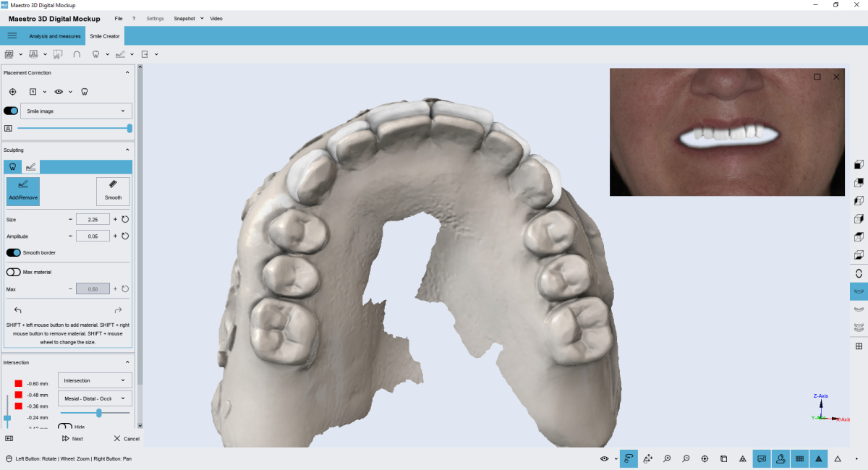Enable the Max material toggle
The image size is (868, 470).
tap(13, 272)
